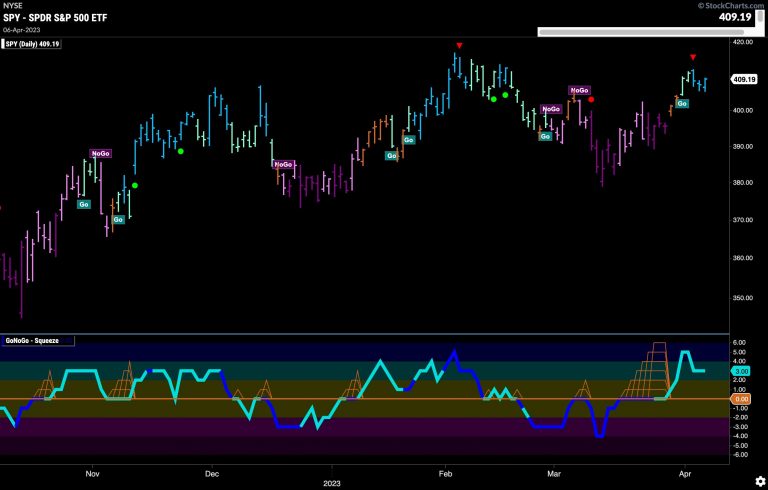Select the NoGo label in mid-December

(x=283, y=165)
